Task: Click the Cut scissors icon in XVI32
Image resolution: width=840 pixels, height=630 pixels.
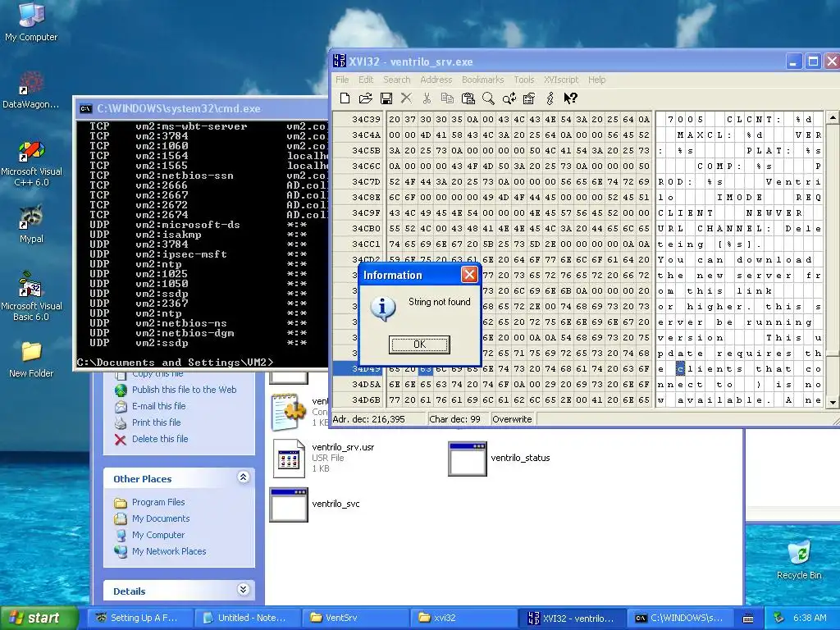Action: click(x=427, y=98)
